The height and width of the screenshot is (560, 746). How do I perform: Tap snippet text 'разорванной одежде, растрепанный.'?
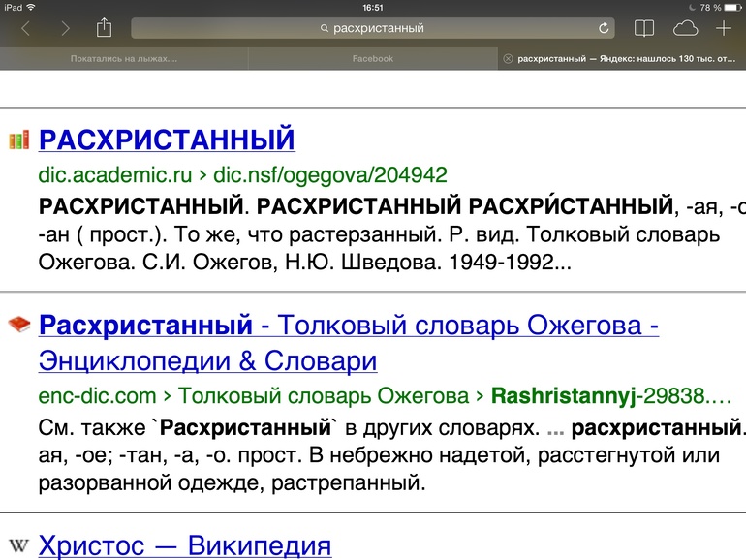point(233,483)
